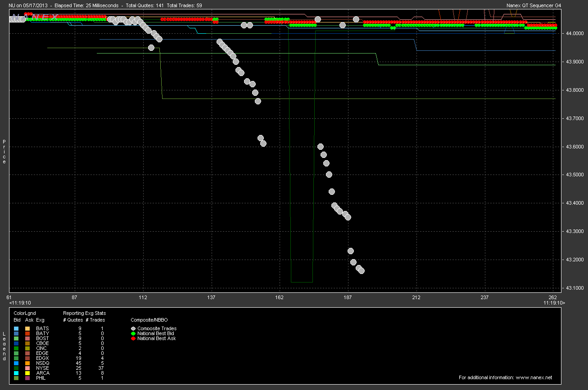
Task: Click the red National Best Ask legend marker
Action: pyautogui.click(x=133, y=339)
